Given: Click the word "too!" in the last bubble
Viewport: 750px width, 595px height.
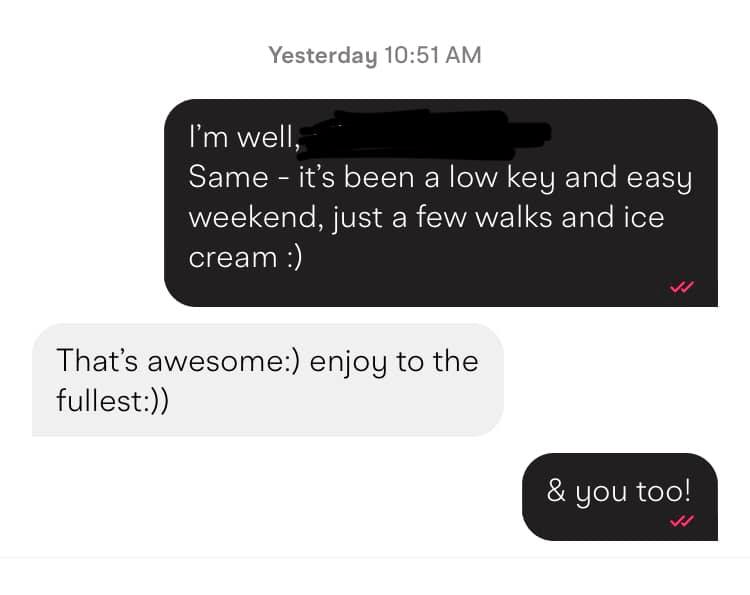Looking at the screenshot, I should [x=663, y=491].
